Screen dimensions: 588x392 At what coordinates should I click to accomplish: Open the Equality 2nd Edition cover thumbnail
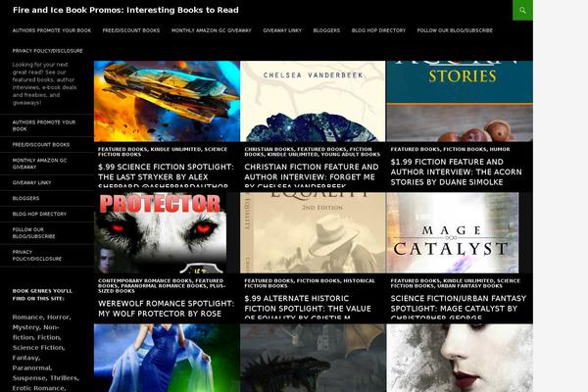pyautogui.click(x=313, y=232)
